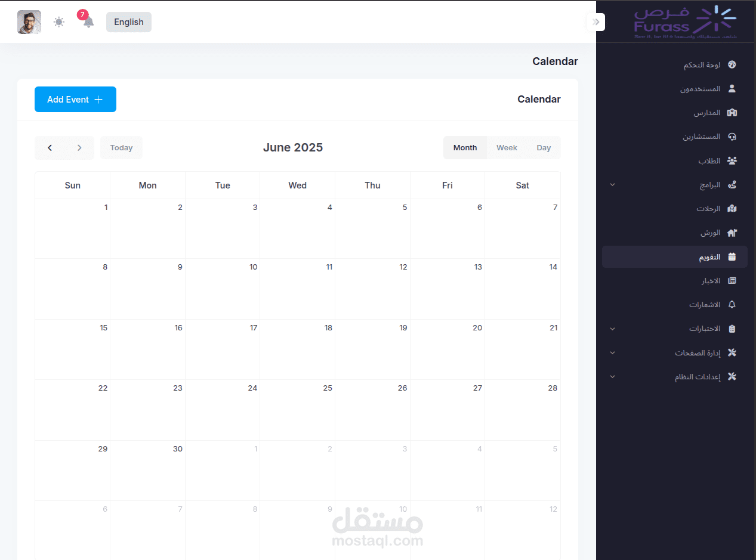Viewport: 756px width, 560px height.
Task: Click the news newspaper icon in sidebar
Action: [x=732, y=281]
